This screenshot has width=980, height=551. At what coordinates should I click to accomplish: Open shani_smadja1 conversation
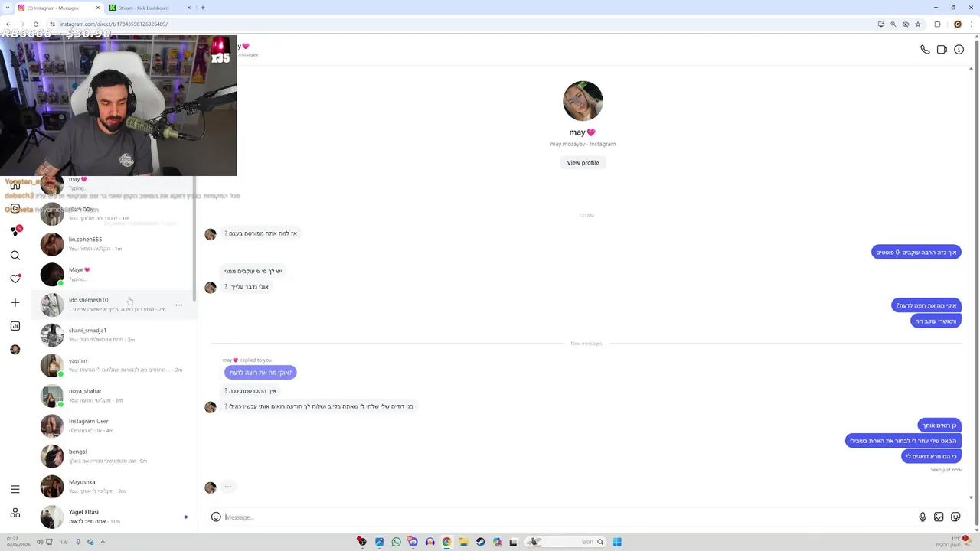(113, 334)
